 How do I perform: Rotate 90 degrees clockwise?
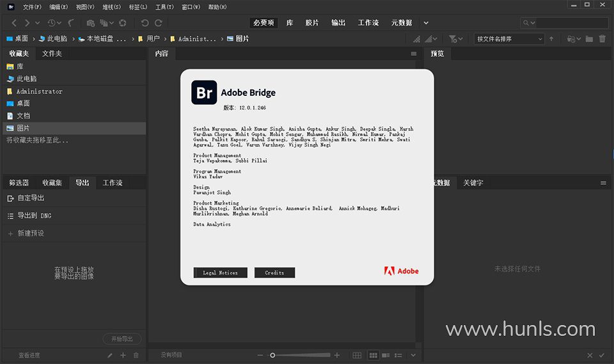pos(159,23)
